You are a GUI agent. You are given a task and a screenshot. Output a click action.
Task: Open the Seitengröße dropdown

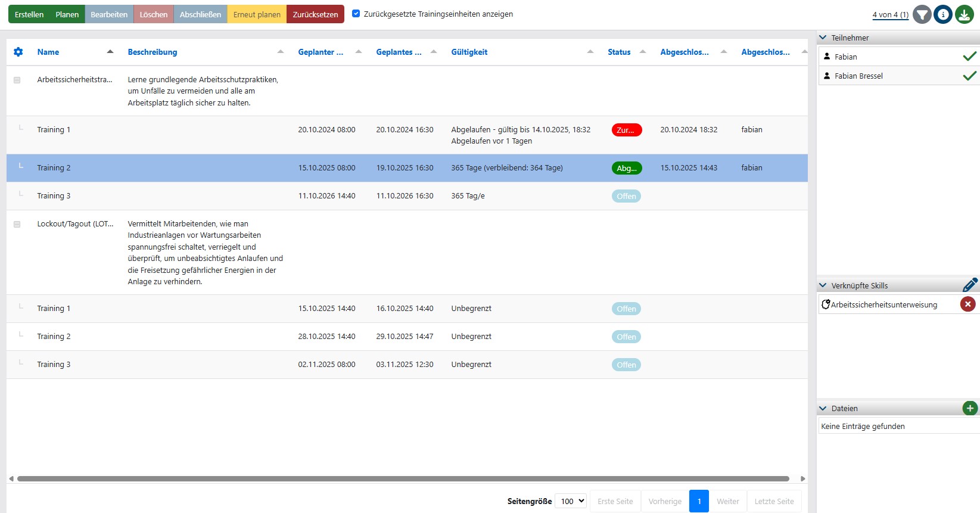[570, 501]
